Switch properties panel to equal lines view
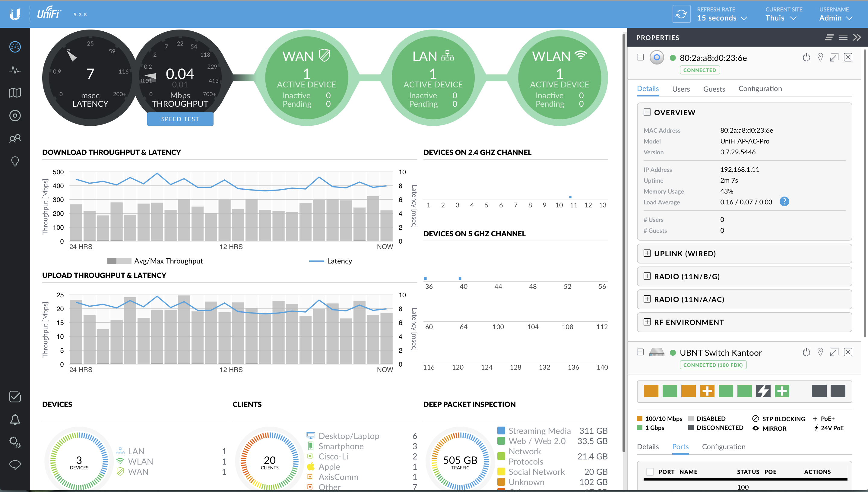 [x=843, y=37]
